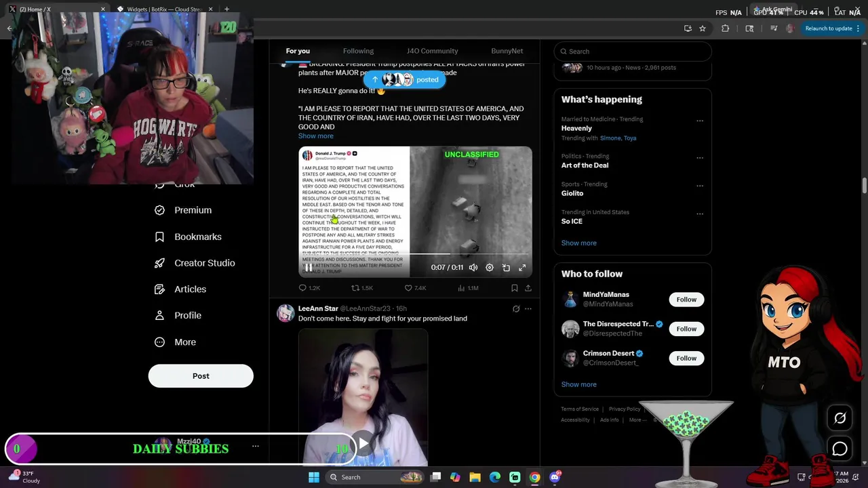Open the Messages floating button
This screenshot has height=488, width=868.
tap(840, 449)
